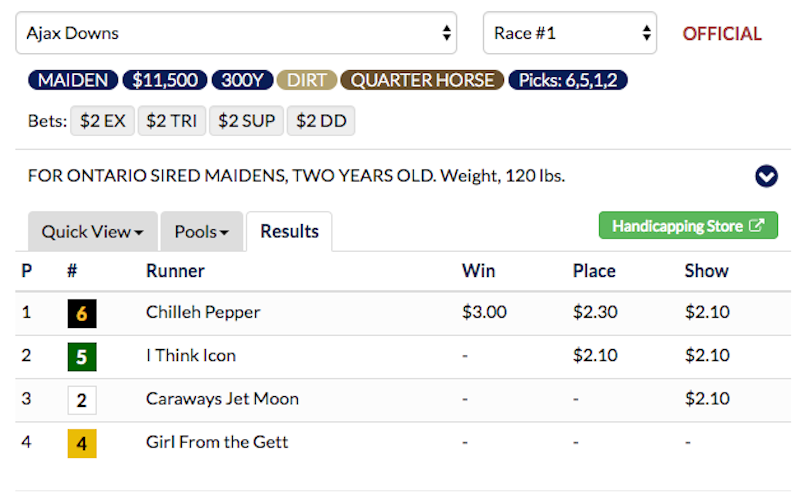Select the $2 TRI bet
Viewport: 800px width, 499px height.
point(170,122)
